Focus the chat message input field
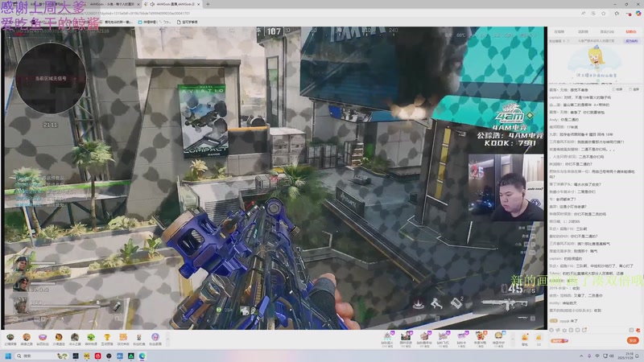The image size is (644, 362). (597, 340)
